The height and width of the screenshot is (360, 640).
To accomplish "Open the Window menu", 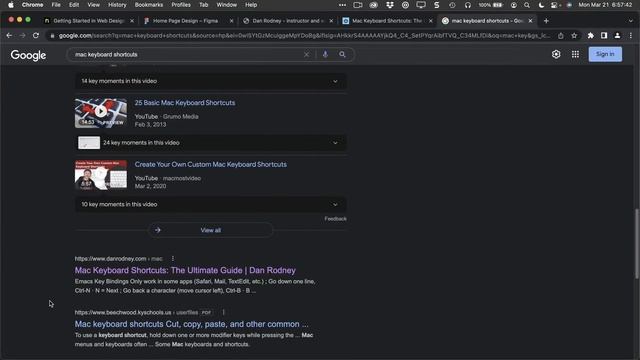I will pyautogui.click(x=227, y=5).
